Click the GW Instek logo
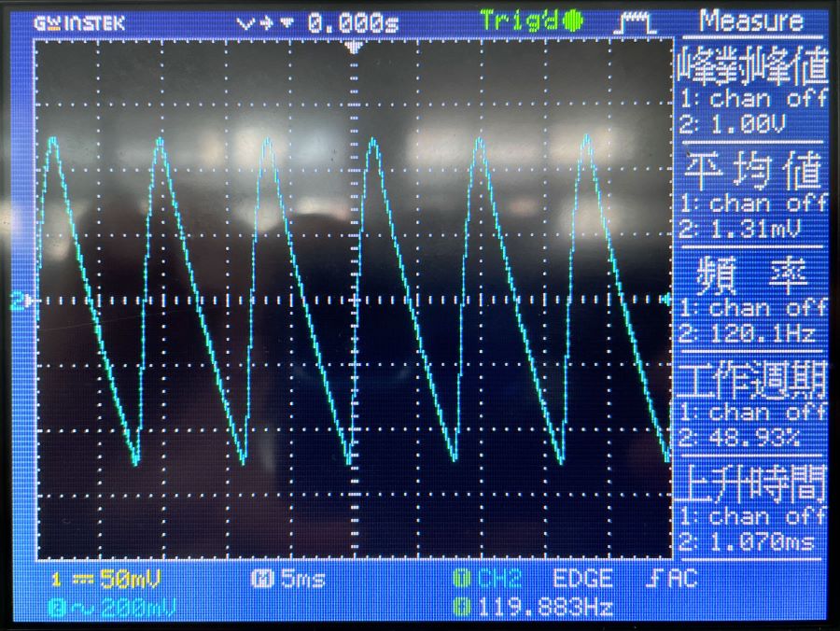The height and width of the screenshot is (631, 840). pyautogui.click(x=78, y=22)
